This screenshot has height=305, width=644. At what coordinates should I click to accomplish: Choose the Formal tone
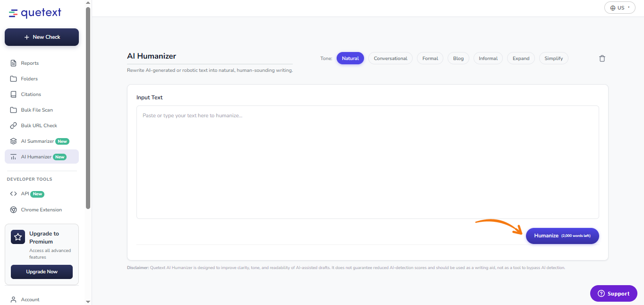[430, 59]
